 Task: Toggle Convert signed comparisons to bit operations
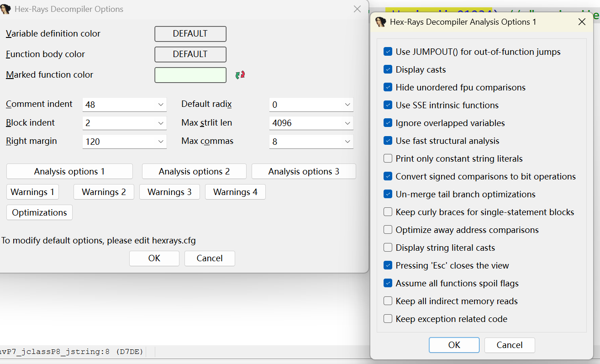pos(388,177)
